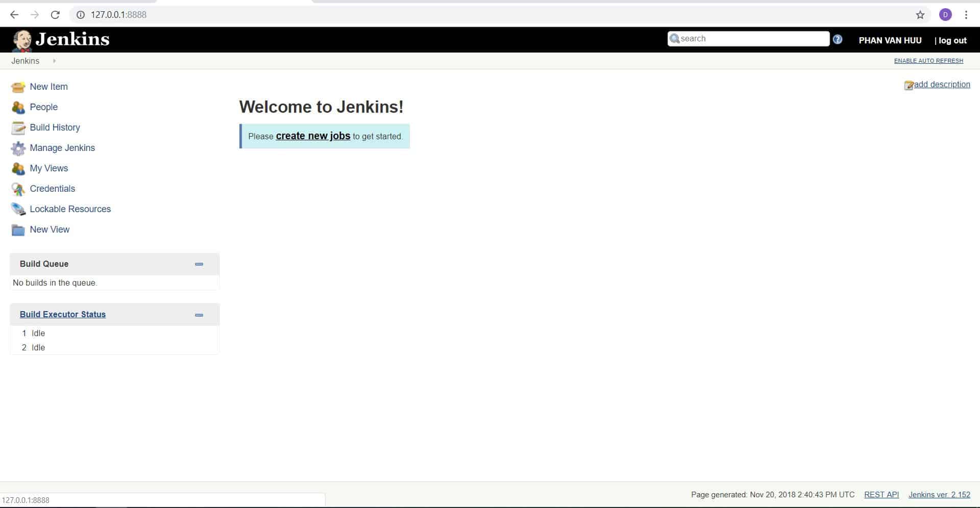980x508 pixels.
Task: Open the REST API footer link
Action: click(x=881, y=494)
